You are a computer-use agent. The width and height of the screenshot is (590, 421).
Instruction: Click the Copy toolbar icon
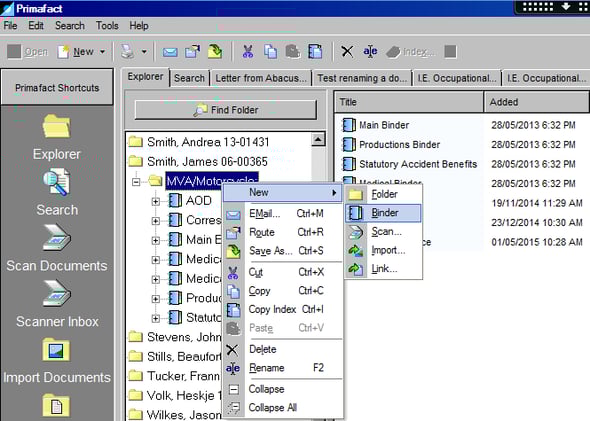coord(270,52)
